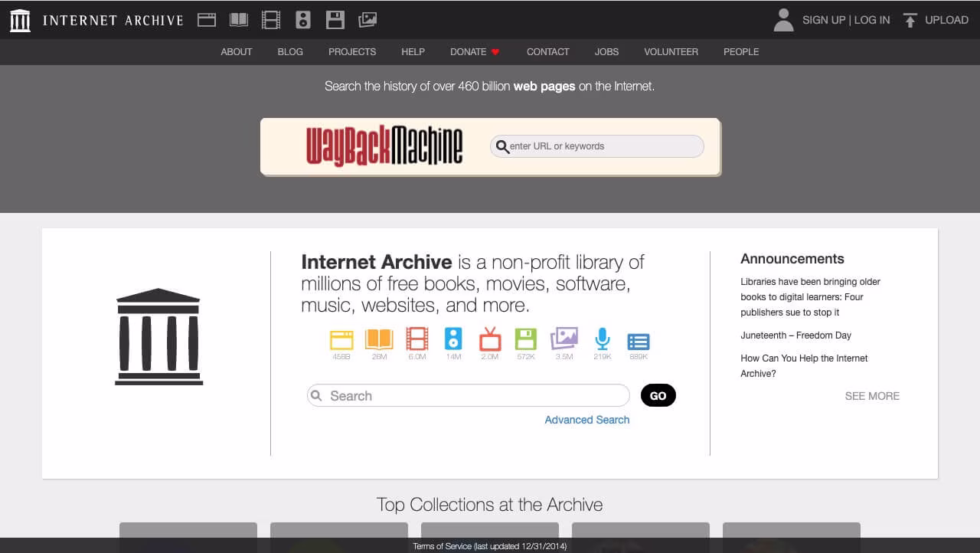980x553 pixels.
Task: Select the green Software icon labeled 572K
Action: [526, 339]
